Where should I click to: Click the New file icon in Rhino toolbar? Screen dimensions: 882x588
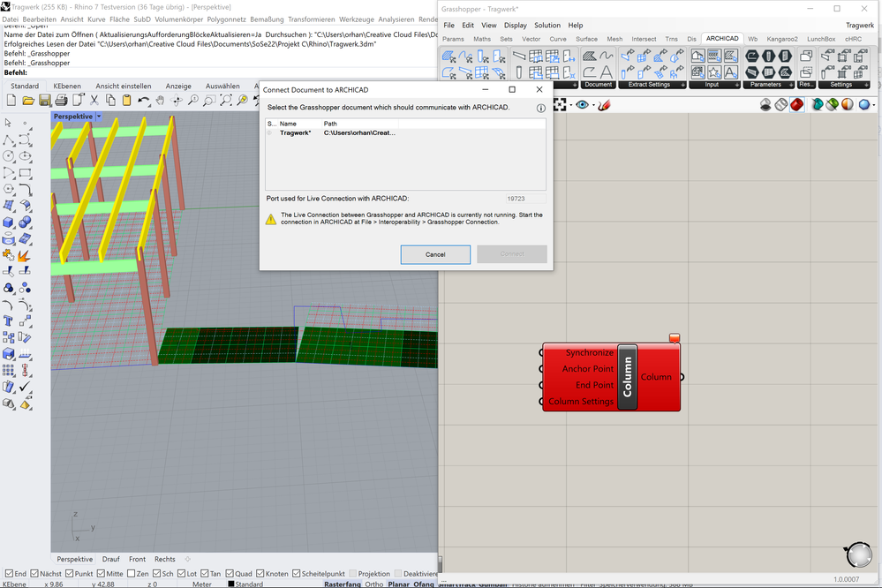(11, 100)
